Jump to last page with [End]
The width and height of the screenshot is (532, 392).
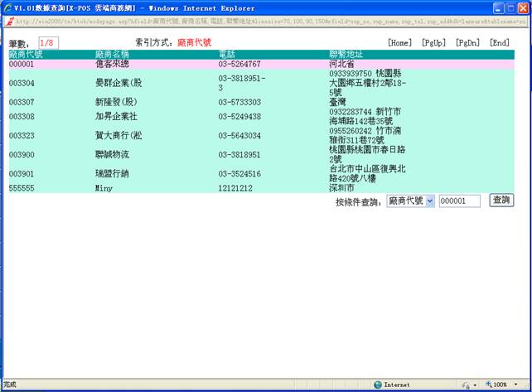(x=499, y=42)
